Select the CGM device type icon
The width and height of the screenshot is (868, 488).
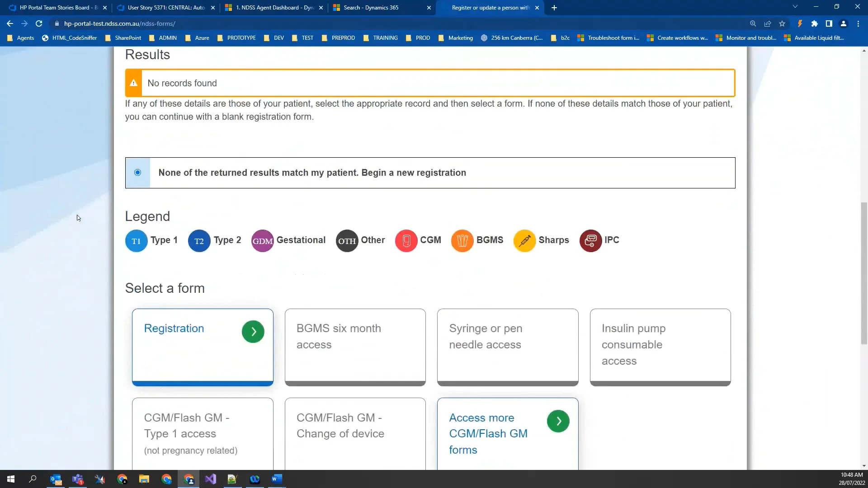point(406,241)
